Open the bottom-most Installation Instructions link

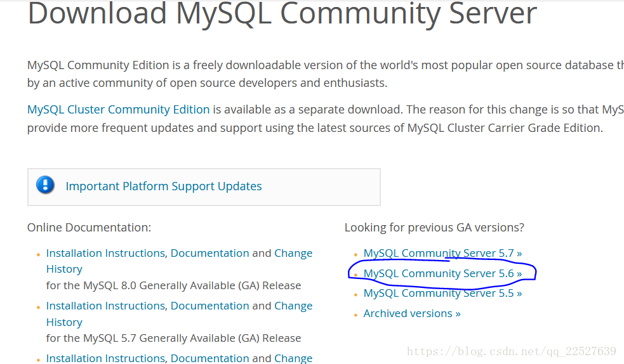pyautogui.click(x=105, y=358)
